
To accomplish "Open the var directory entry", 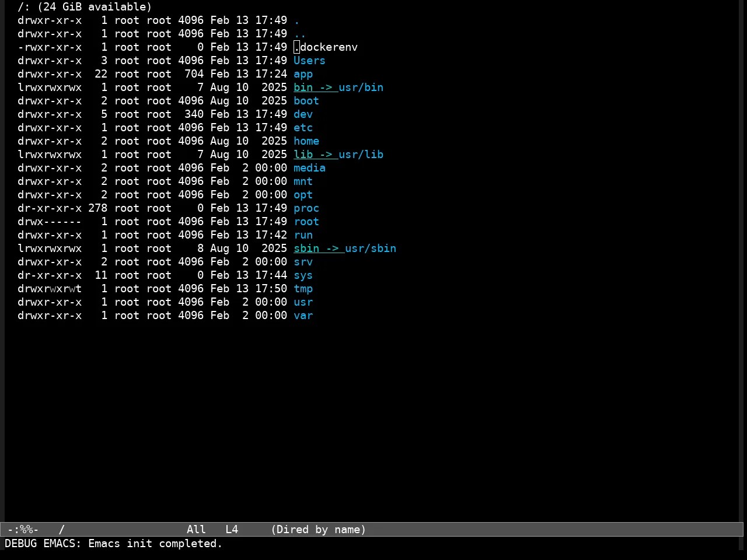I will pos(303,316).
